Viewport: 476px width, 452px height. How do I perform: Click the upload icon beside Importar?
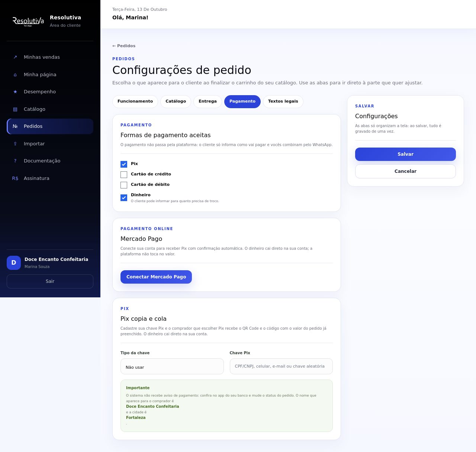[x=15, y=144]
